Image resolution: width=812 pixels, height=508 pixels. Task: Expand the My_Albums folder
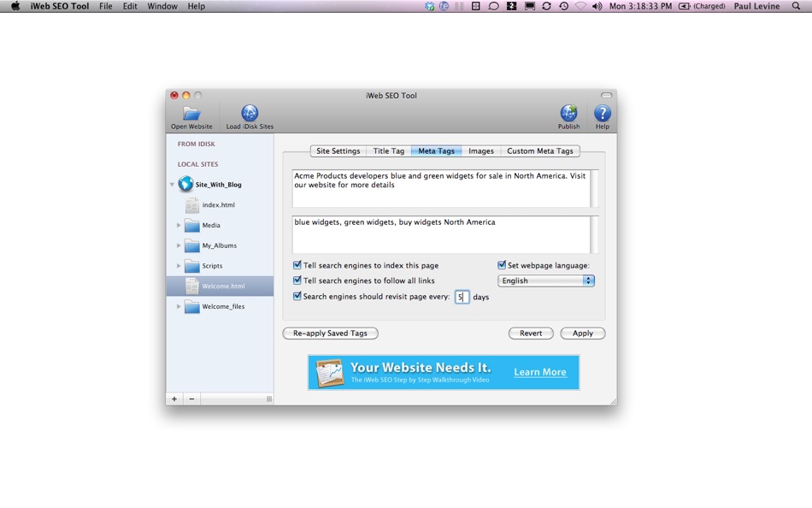coord(179,245)
